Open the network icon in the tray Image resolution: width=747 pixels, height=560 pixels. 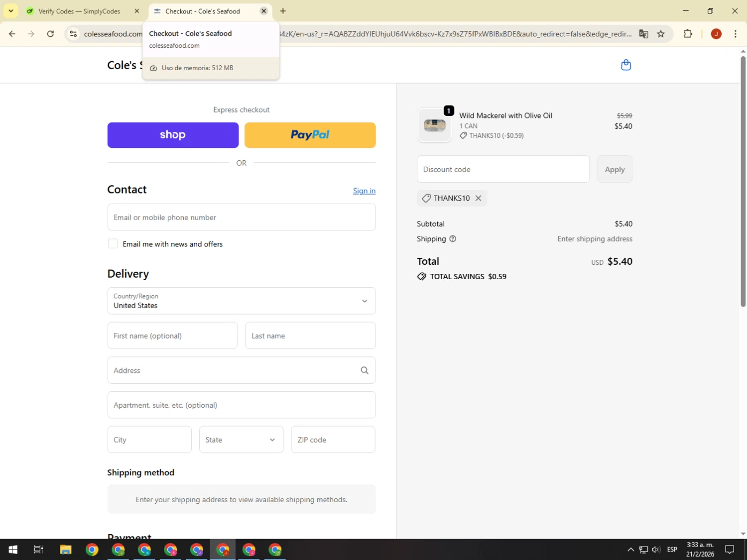643,550
